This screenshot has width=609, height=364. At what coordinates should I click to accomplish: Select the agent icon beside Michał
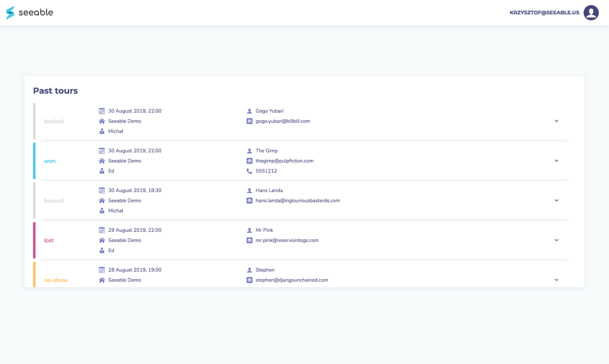point(102,131)
